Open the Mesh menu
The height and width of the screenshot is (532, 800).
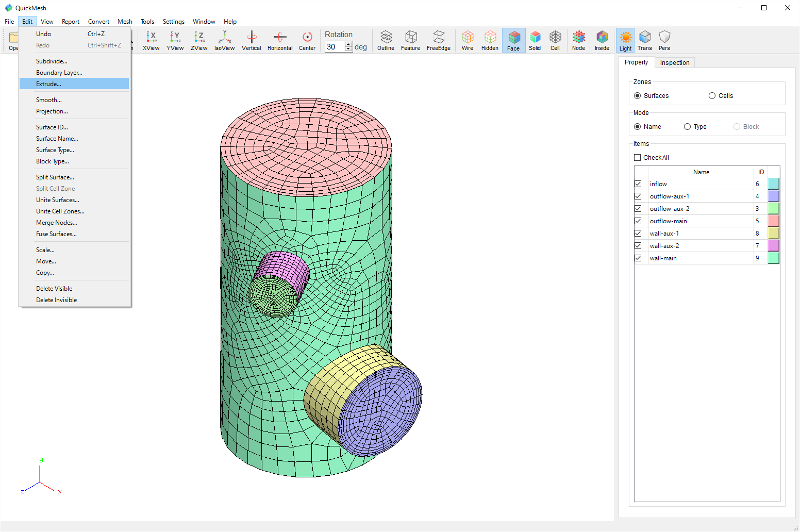[x=125, y=22]
